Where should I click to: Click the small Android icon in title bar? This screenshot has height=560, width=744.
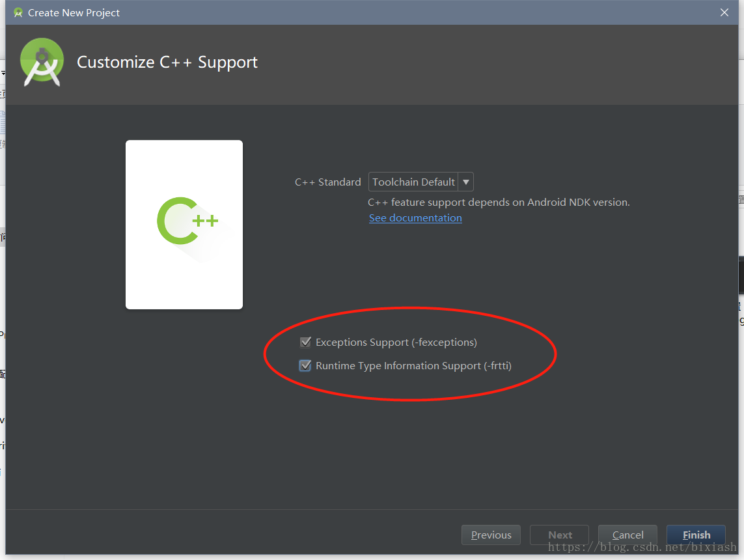pyautogui.click(x=18, y=13)
